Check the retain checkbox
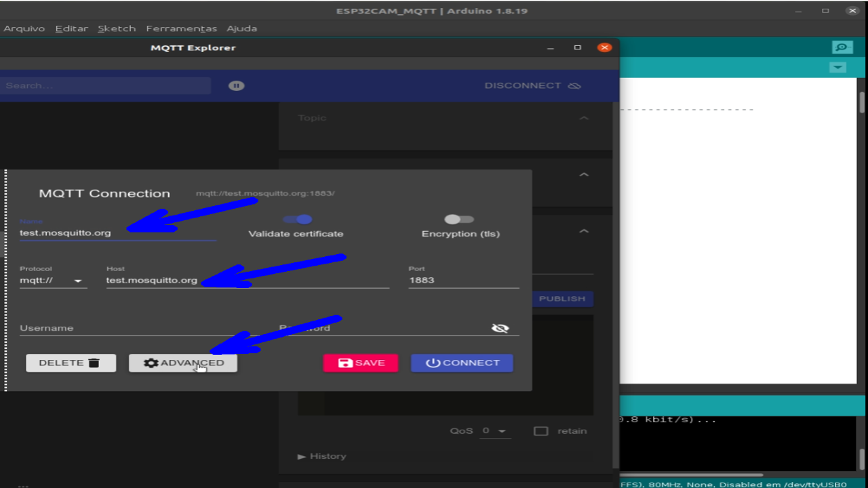 pos(540,430)
